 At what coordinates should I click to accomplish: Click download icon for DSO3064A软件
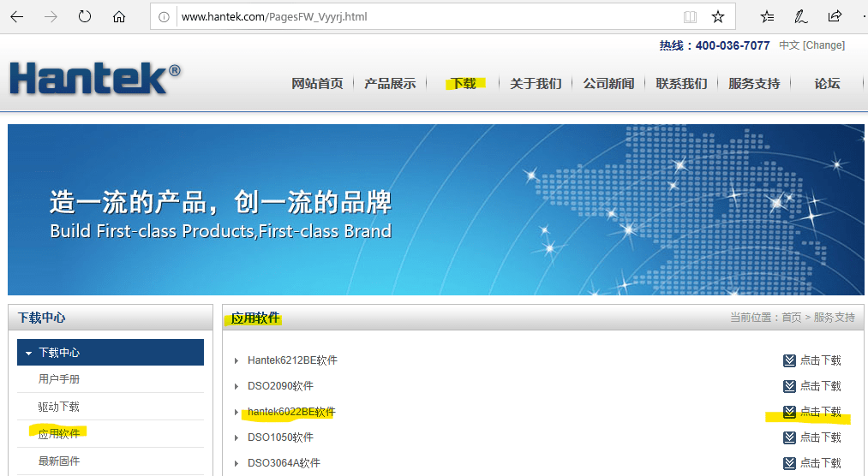click(789, 463)
